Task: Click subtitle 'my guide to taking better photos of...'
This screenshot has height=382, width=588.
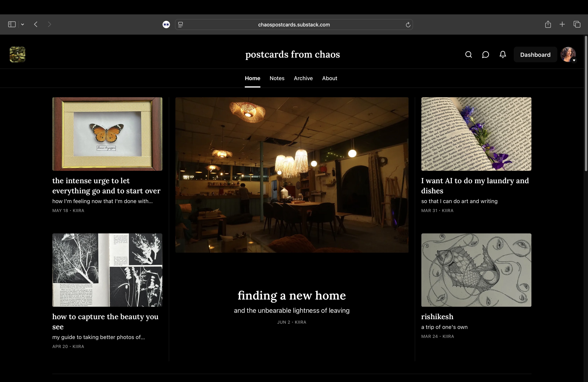Action: 99,337
